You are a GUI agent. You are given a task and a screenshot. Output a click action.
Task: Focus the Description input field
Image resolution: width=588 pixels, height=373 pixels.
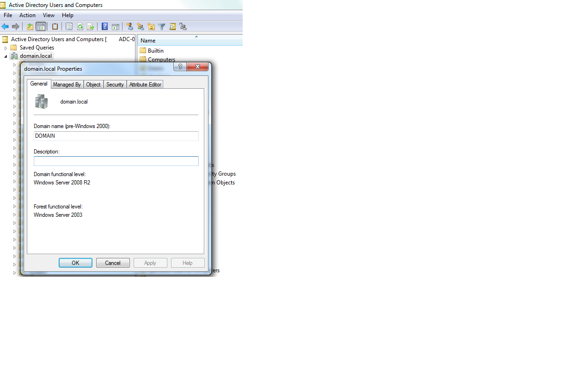click(x=116, y=161)
